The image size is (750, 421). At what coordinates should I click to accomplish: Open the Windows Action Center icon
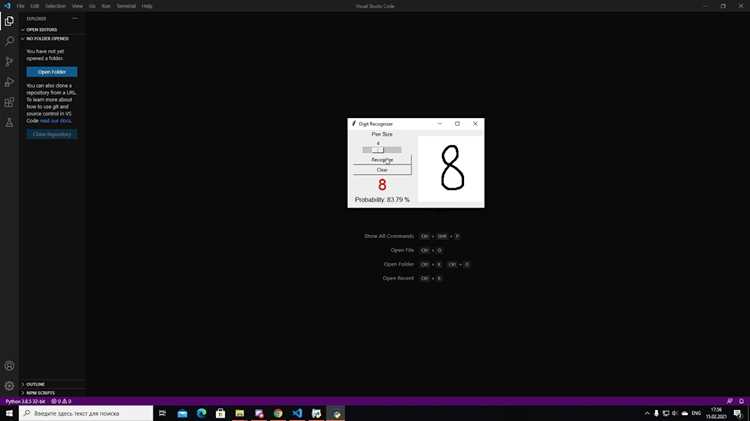tap(738, 413)
